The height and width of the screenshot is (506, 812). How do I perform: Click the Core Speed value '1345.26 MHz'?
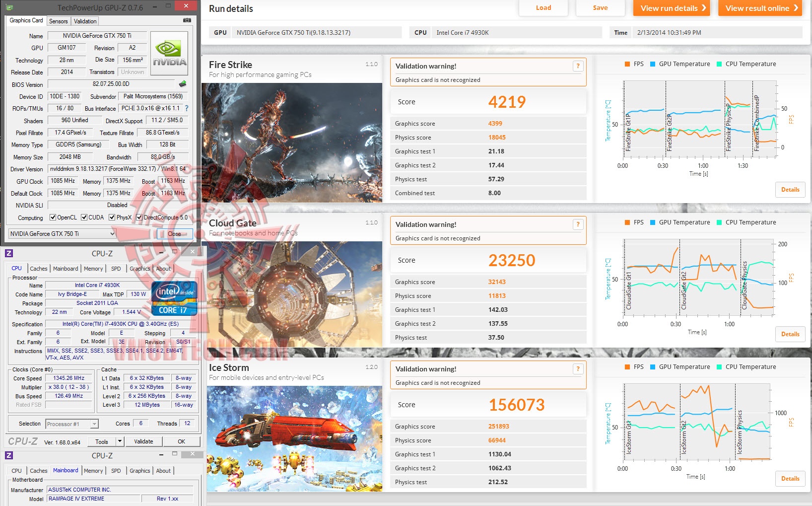tap(69, 378)
